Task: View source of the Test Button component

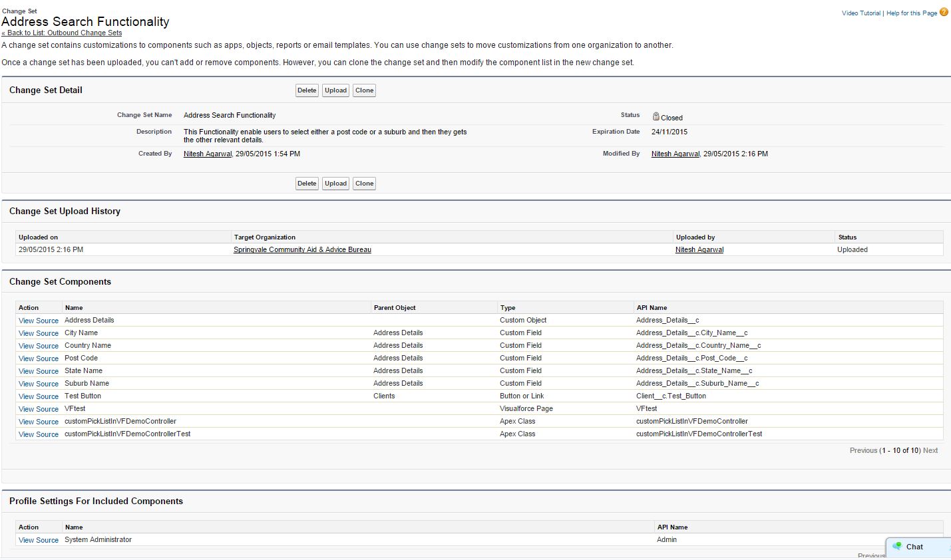Action: pos(39,396)
